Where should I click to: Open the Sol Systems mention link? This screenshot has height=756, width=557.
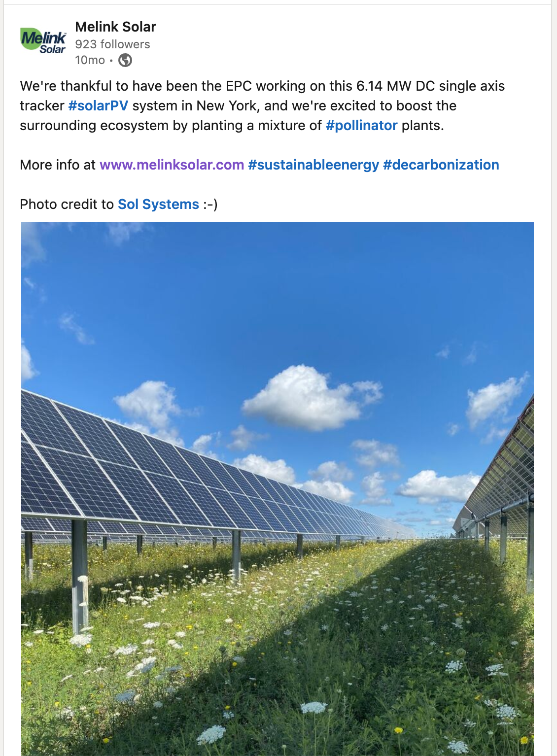click(x=158, y=204)
